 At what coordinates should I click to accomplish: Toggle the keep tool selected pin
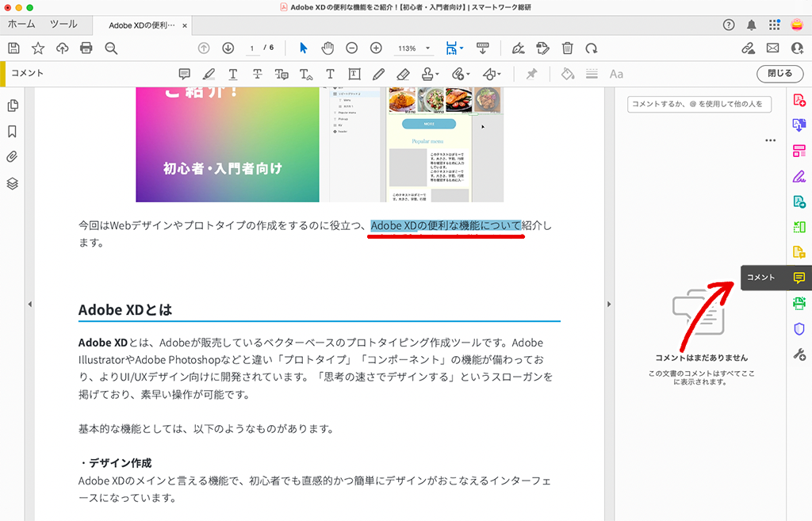531,74
